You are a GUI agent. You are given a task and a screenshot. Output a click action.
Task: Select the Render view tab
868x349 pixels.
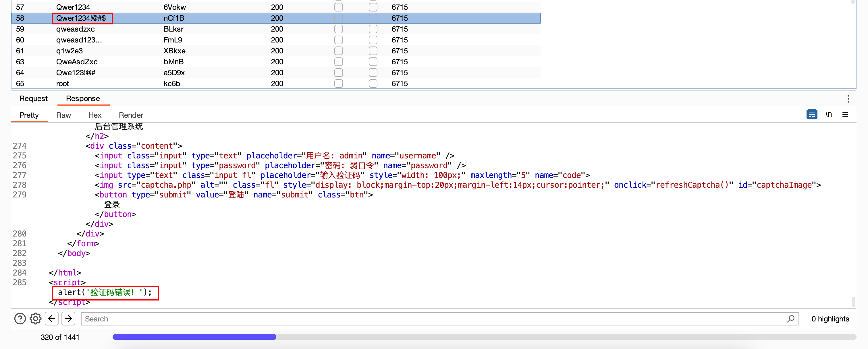(x=131, y=115)
